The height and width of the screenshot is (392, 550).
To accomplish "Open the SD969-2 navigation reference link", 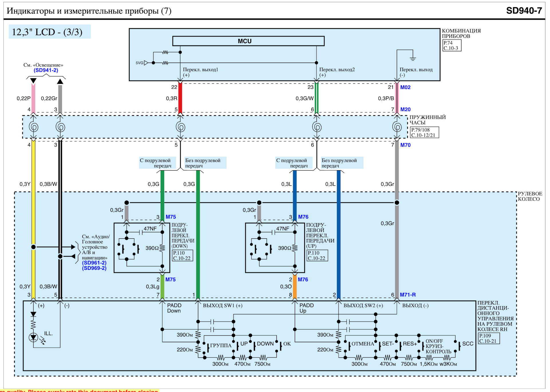I will click(94, 268).
